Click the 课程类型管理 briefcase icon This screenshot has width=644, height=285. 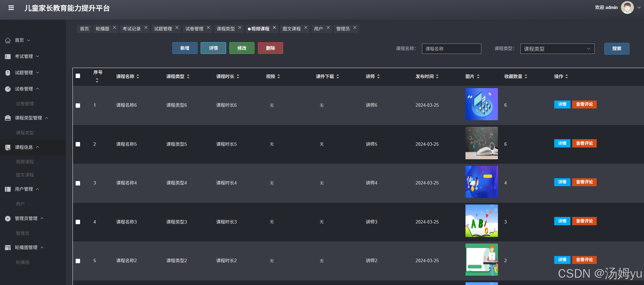(8, 118)
